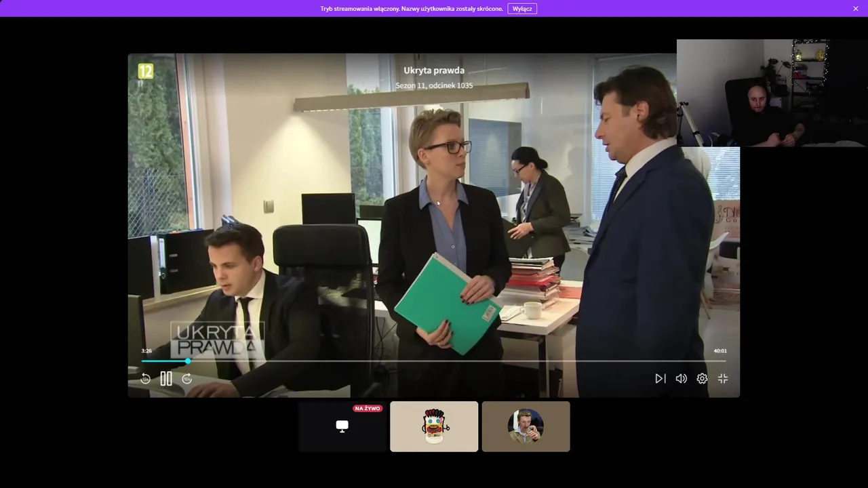Click the 'NA ŻYWO' live badge
Screen dimensions: 868x488
[x=368, y=409]
